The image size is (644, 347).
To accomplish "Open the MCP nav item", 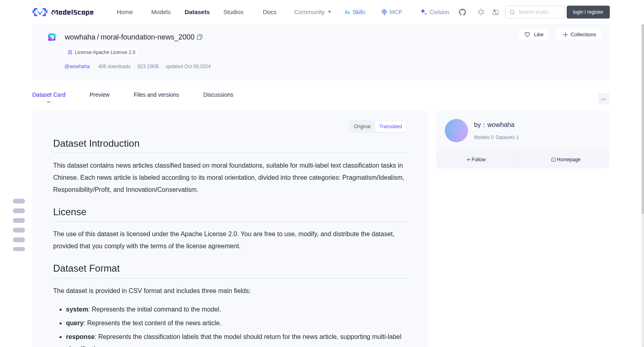I will tap(392, 12).
